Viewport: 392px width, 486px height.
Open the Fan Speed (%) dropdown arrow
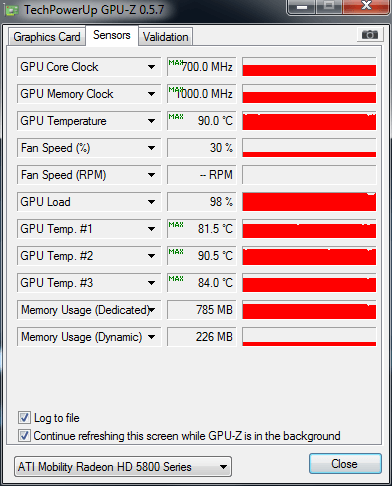pyautogui.click(x=151, y=148)
